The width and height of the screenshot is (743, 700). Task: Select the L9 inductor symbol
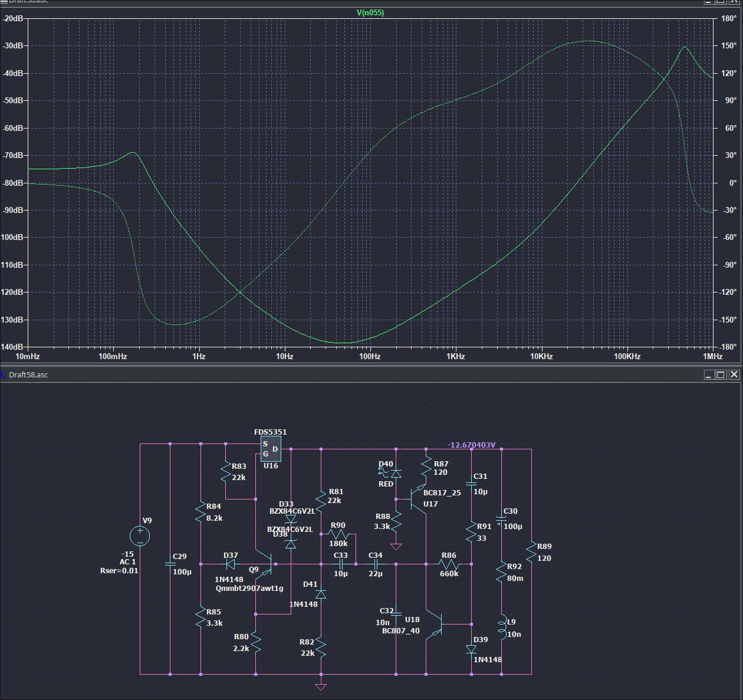tap(502, 627)
